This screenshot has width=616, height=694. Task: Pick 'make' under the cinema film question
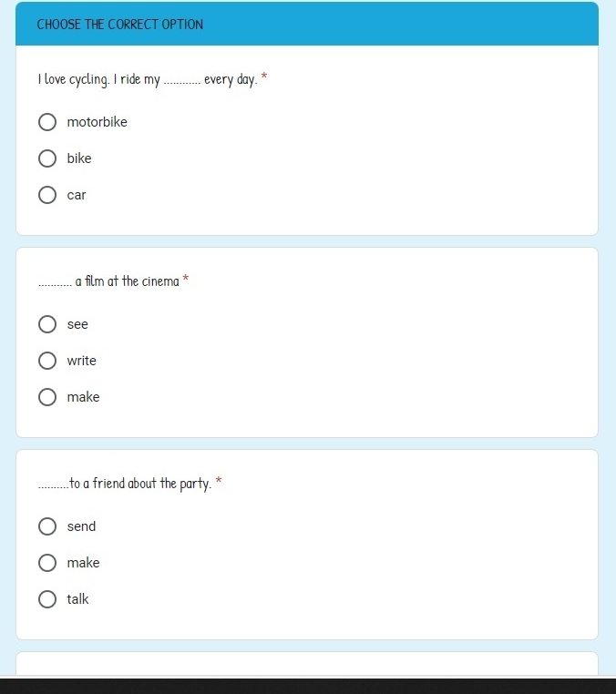pyautogui.click(x=47, y=397)
